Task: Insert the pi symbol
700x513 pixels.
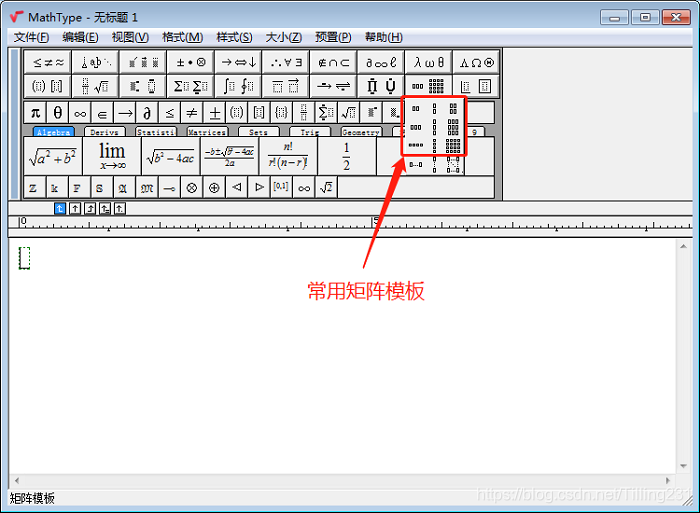Action: 35,113
